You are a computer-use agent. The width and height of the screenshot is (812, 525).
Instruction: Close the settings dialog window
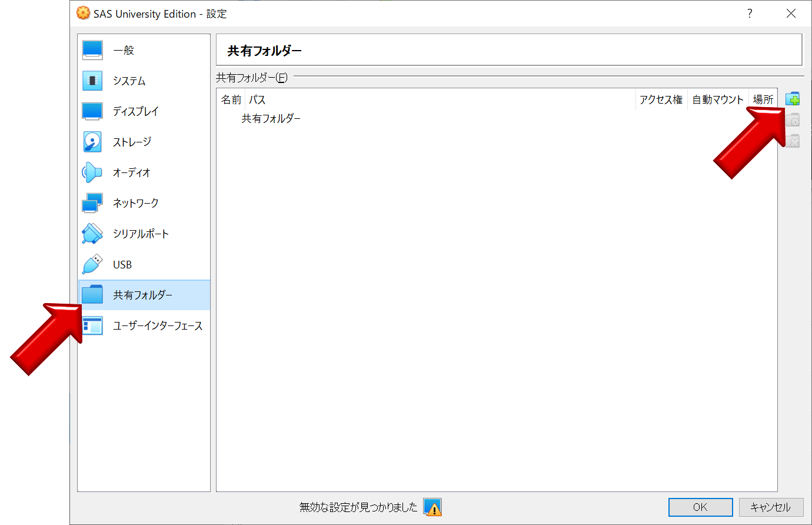[x=791, y=14]
